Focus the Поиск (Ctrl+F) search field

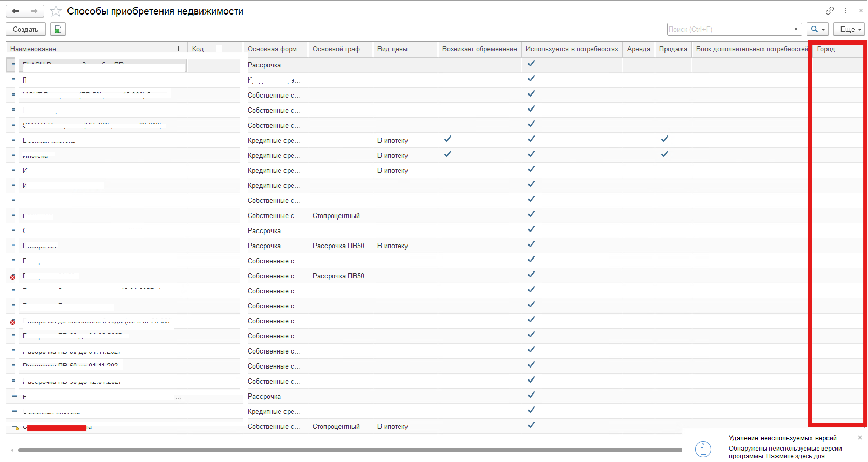pyautogui.click(x=728, y=30)
